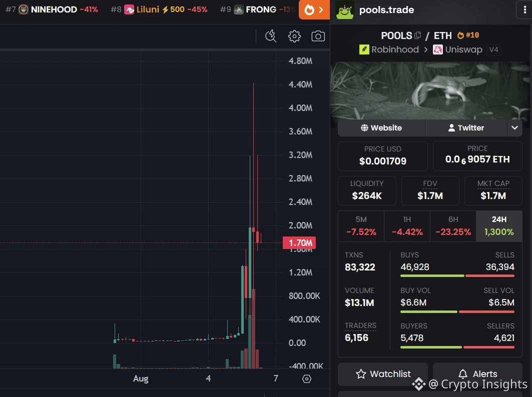This screenshot has height=397, width=532.
Task: Click the FDV $1.7M box
Action: click(x=430, y=190)
